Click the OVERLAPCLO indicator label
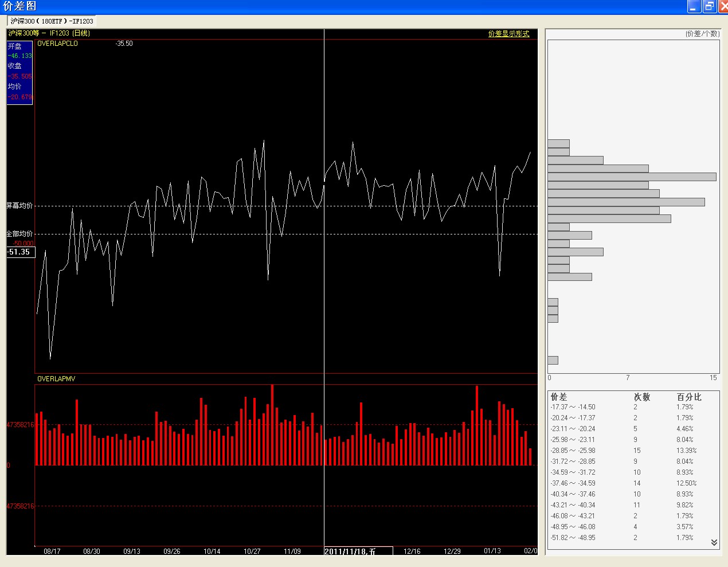Viewport: 728px width, 567px height. (x=57, y=44)
